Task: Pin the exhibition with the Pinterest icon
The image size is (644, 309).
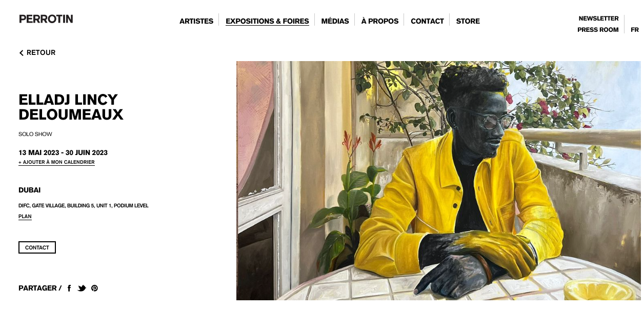Action: (x=94, y=288)
